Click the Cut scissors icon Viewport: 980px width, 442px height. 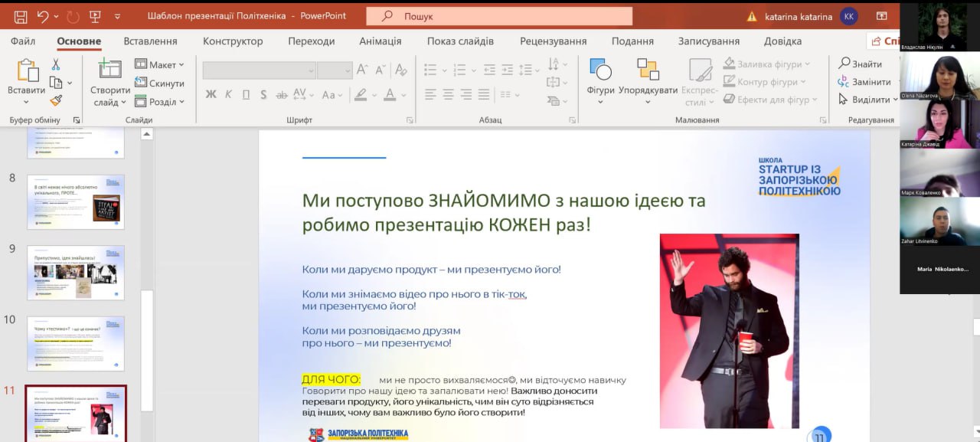(56, 65)
